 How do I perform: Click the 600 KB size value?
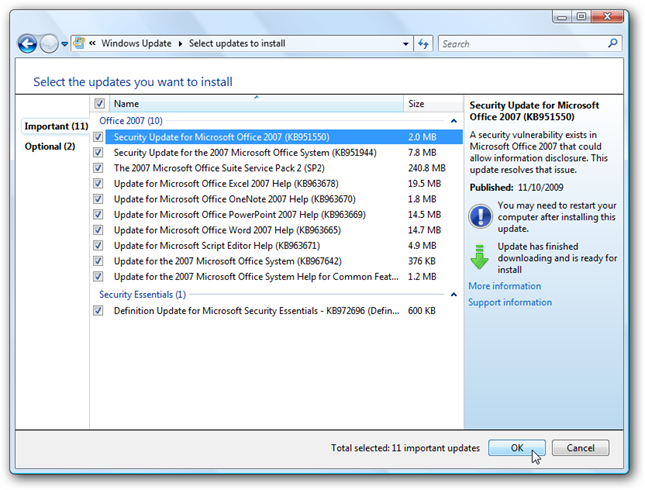click(x=422, y=311)
